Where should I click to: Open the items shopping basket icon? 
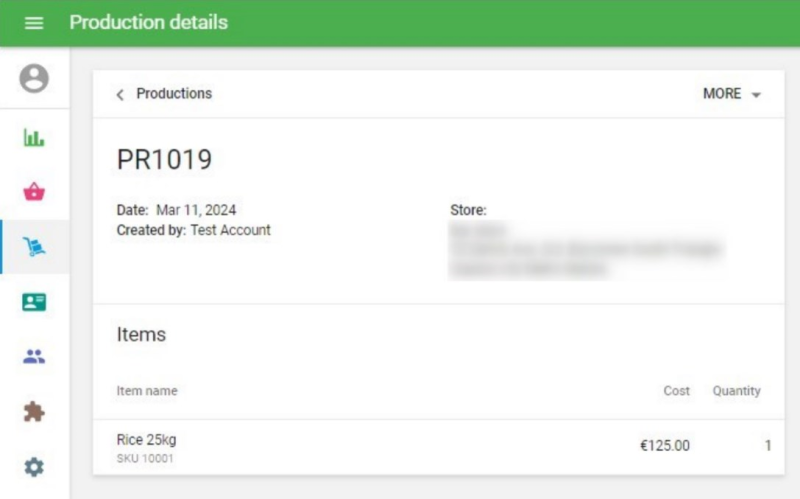(x=34, y=192)
